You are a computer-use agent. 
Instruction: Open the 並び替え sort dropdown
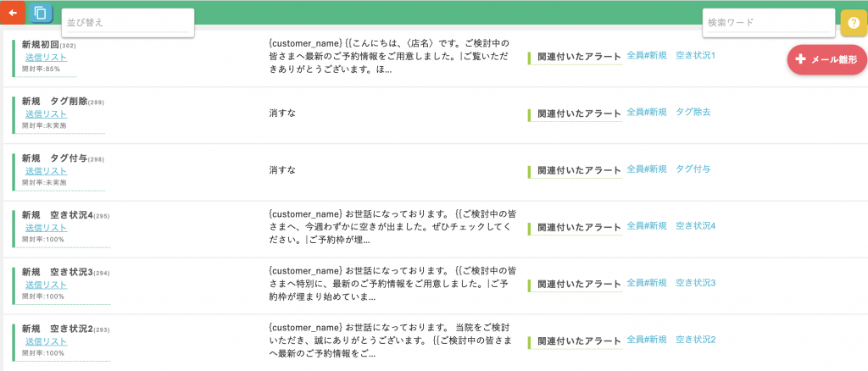click(x=127, y=22)
